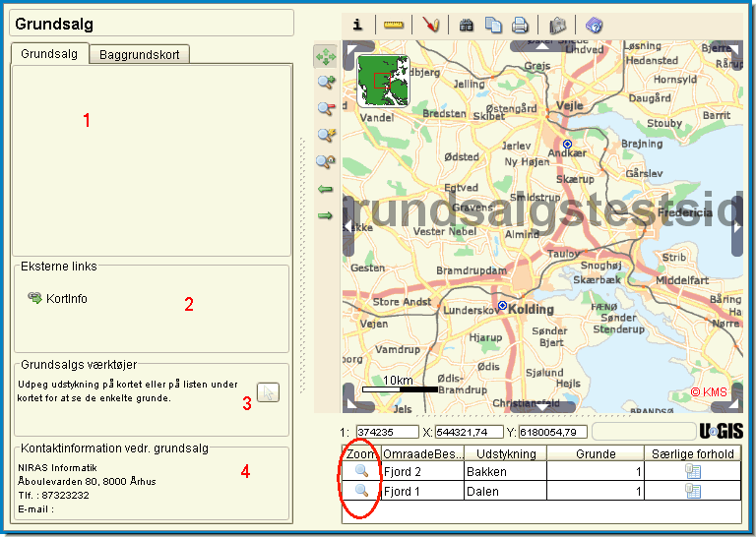
Task: Click the grey map-sheet toolbar icon
Action: pos(557,25)
